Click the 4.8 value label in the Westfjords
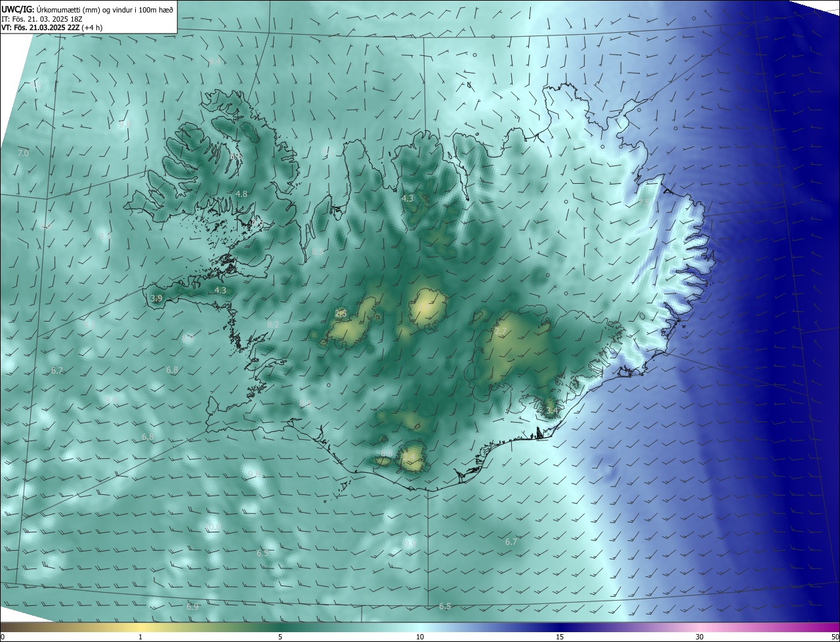The height and width of the screenshot is (642, 840). [241, 194]
